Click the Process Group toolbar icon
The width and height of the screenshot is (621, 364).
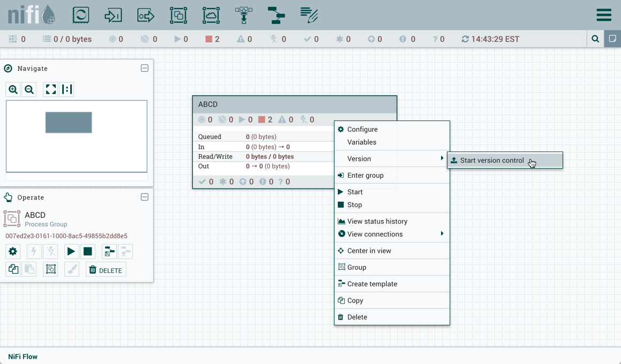point(178,15)
